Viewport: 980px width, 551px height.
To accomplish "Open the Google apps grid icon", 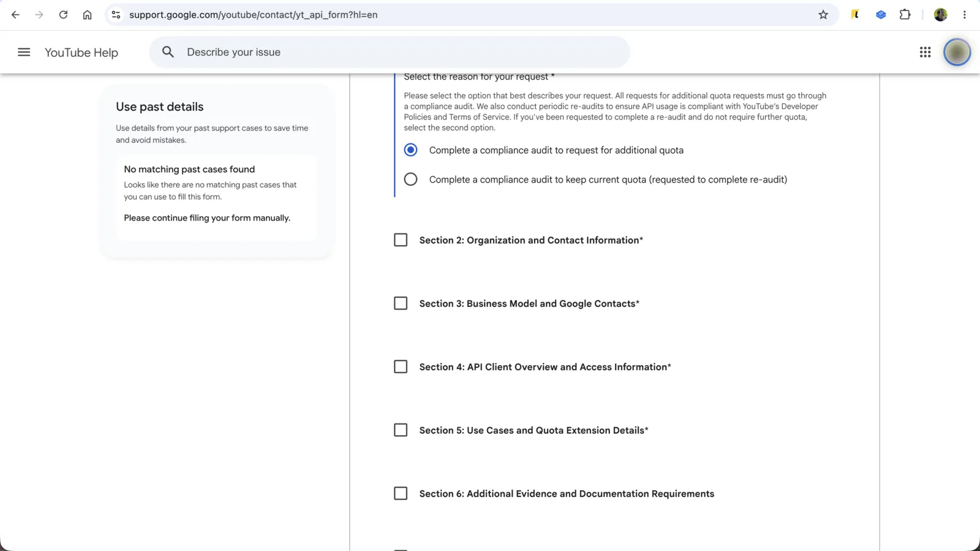I will [925, 53].
